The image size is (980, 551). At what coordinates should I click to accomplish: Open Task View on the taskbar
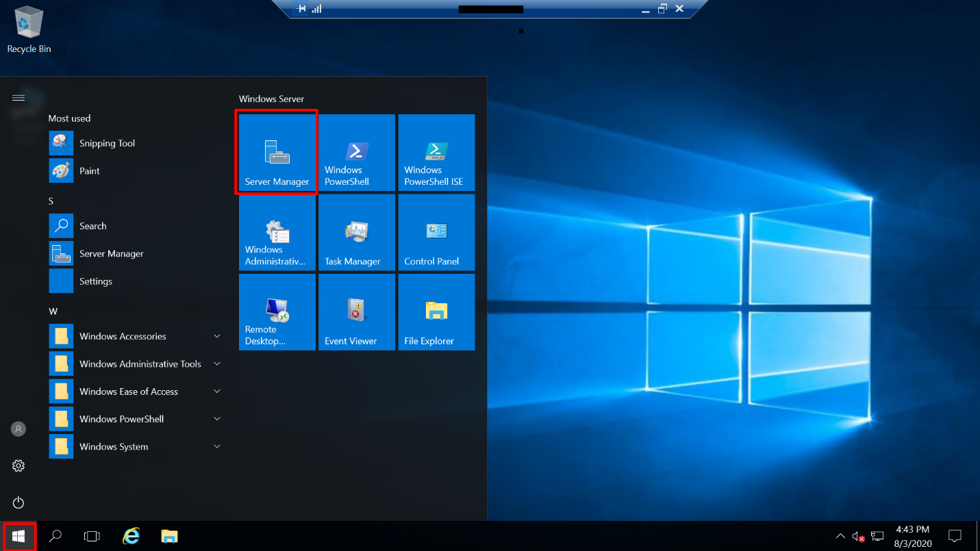[92, 536]
